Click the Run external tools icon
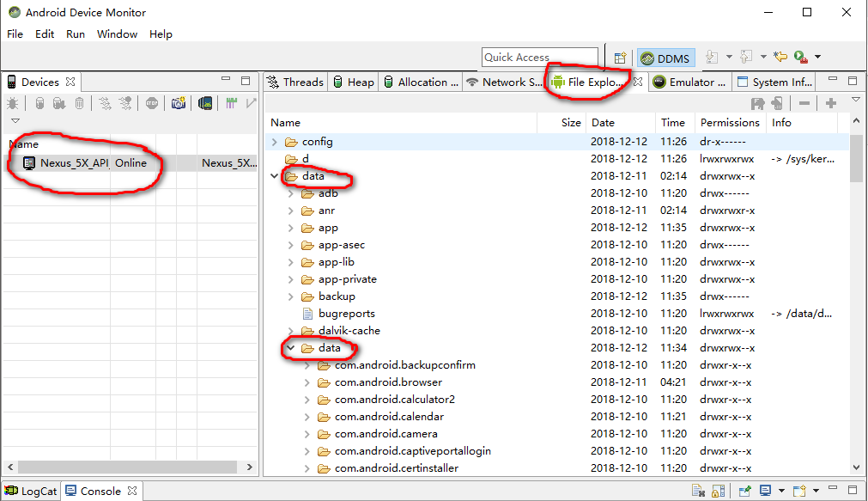This screenshot has height=501, width=868. [x=800, y=57]
